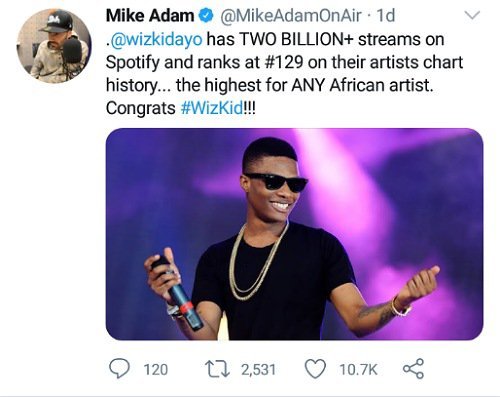This screenshot has height=397, width=500.
Task: Open the #WizKid hashtag
Action: [212, 108]
